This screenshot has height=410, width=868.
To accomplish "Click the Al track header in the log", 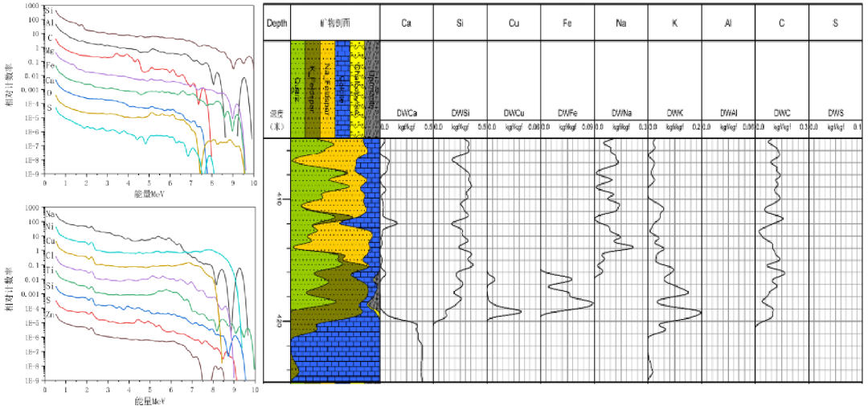I will point(728,23).
